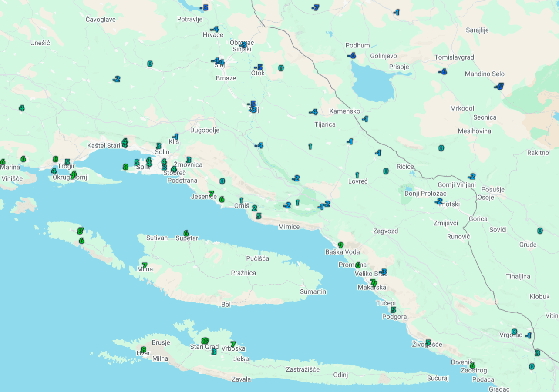
Task: Open the 5 marker above Podgora
Action: coord(393,310)
